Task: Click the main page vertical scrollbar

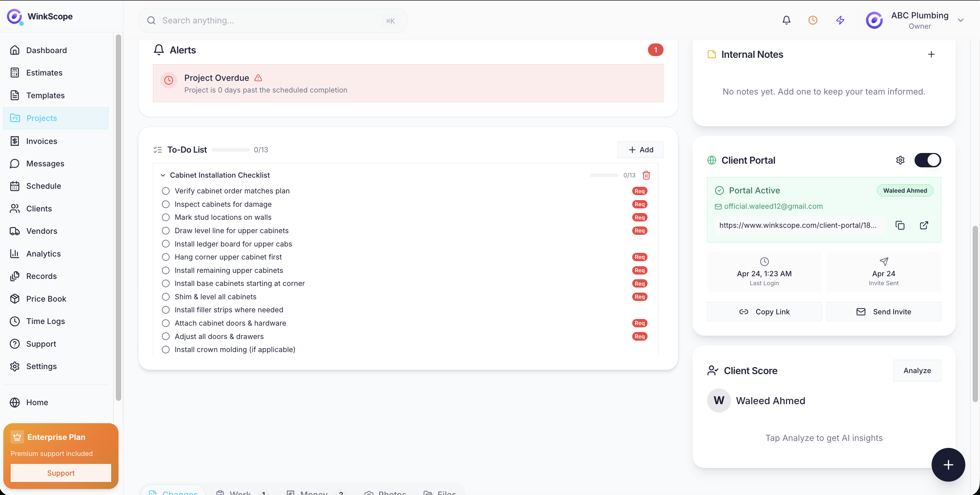Action: [x=975, y=314]
